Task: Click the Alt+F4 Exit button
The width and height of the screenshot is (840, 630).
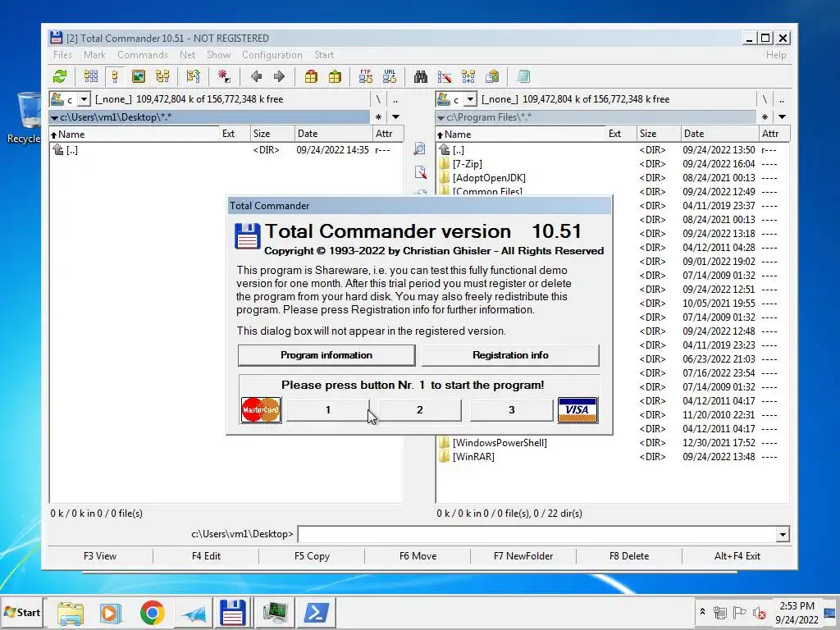Action: click(x=737, y=556)
